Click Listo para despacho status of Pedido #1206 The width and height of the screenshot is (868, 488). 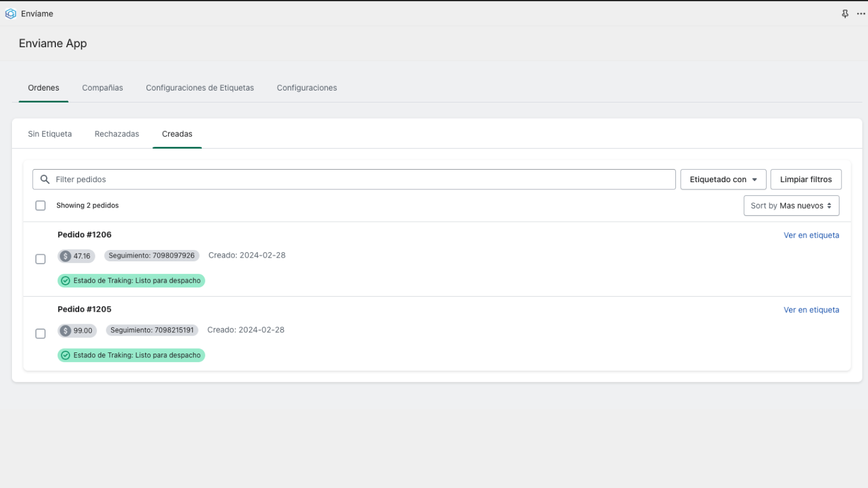click(x=131, y=281)
